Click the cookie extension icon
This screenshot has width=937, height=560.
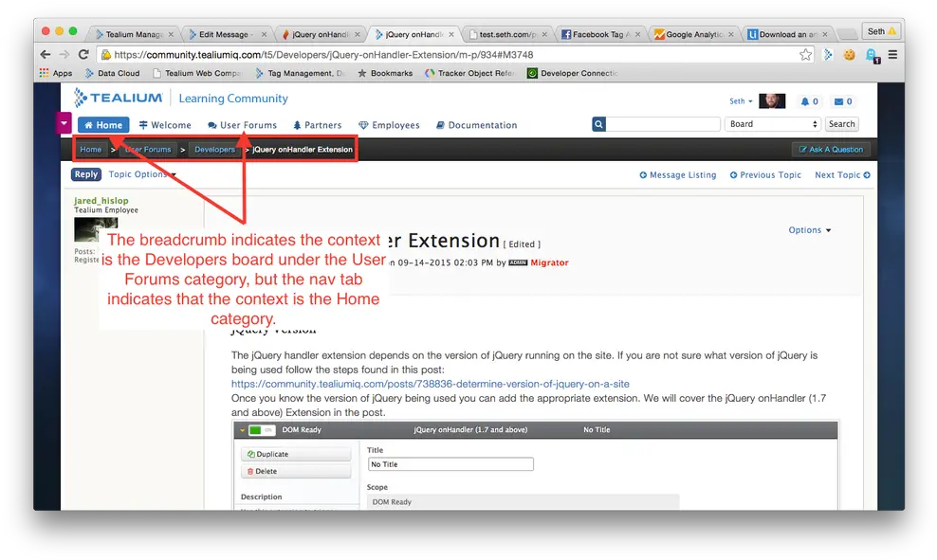(849, 55)
